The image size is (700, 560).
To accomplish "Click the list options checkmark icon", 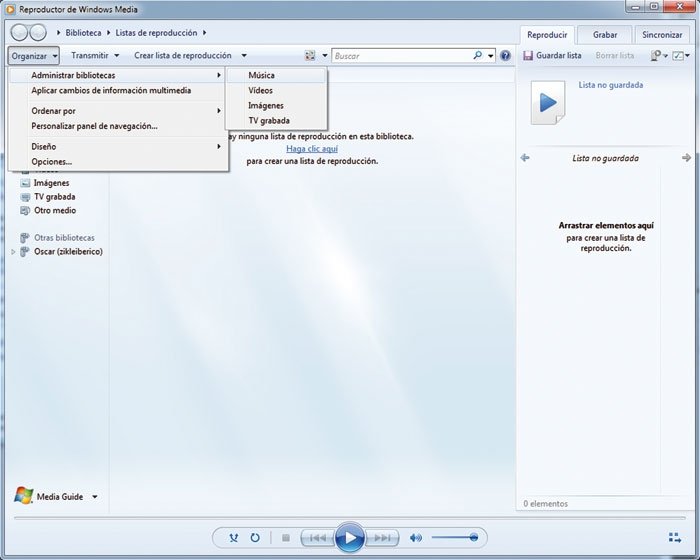I will (678, 55).
